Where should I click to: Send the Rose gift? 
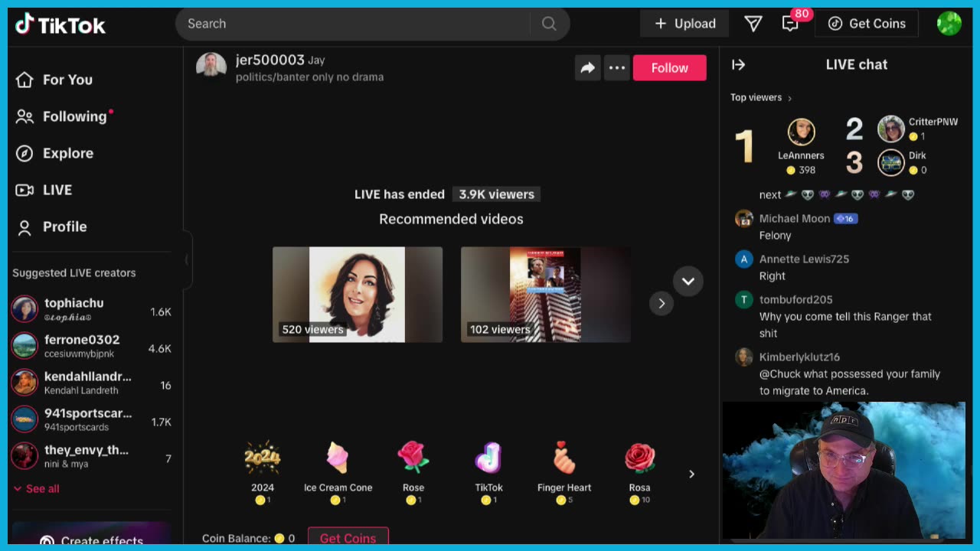(x=413, y=472)
